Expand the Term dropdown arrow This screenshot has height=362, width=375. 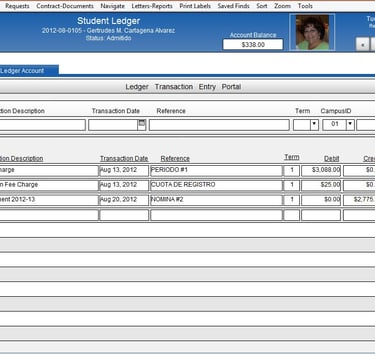click(314, 125)
